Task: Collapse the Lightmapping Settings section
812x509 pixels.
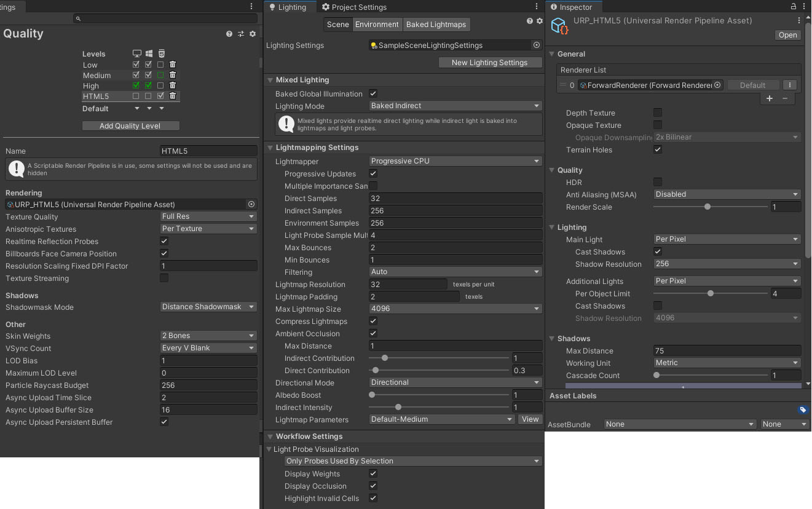Action: click(269, 147)
